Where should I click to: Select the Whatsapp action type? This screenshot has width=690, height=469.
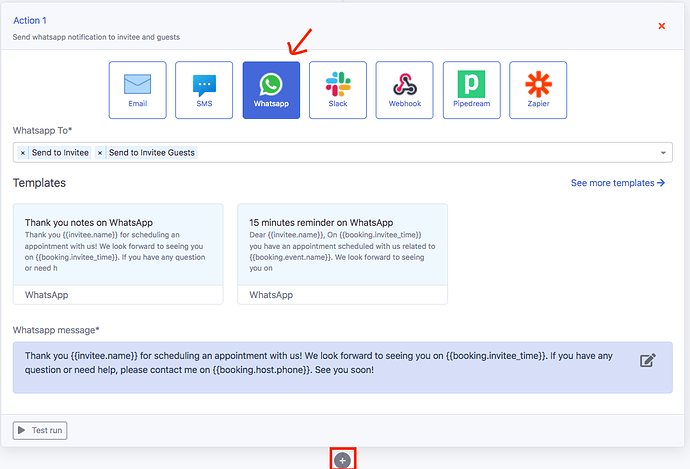(271, 90)
